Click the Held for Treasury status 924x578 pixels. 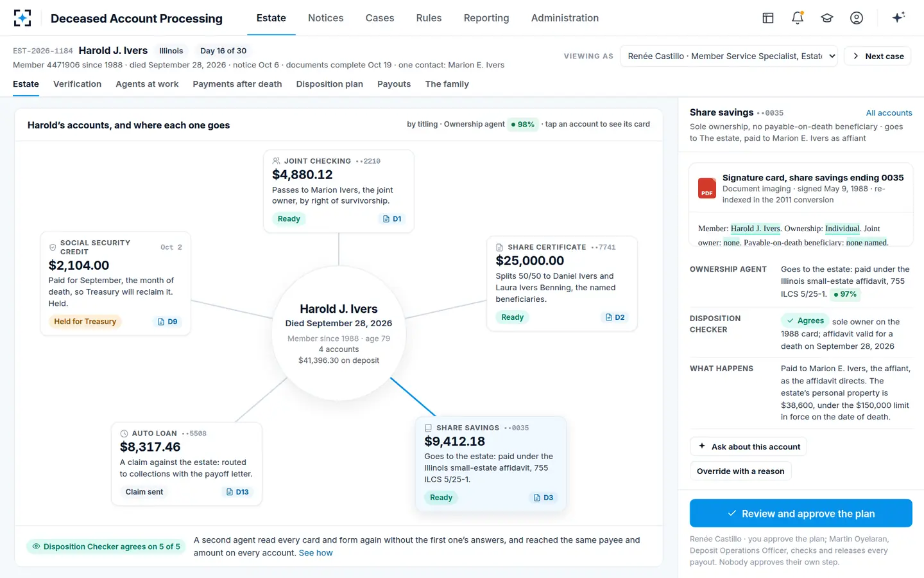point(85,322)
